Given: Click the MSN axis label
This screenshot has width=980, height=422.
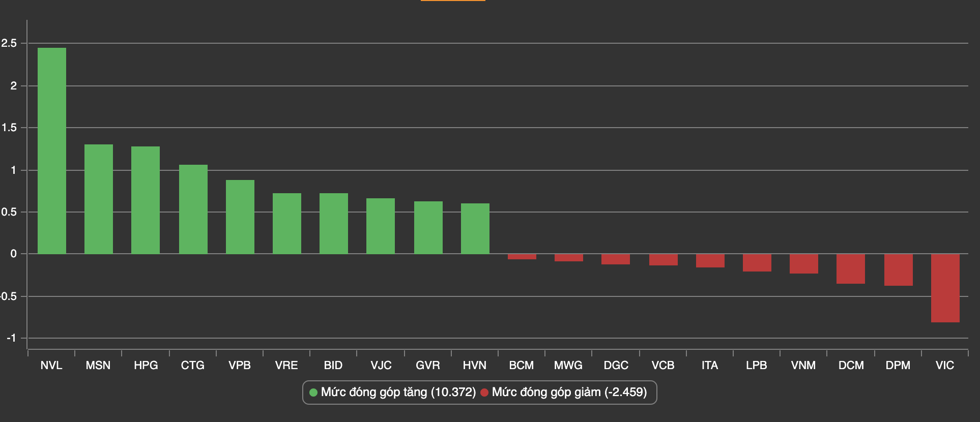Looking at the screenshot, I should click(x=98, y=365).
